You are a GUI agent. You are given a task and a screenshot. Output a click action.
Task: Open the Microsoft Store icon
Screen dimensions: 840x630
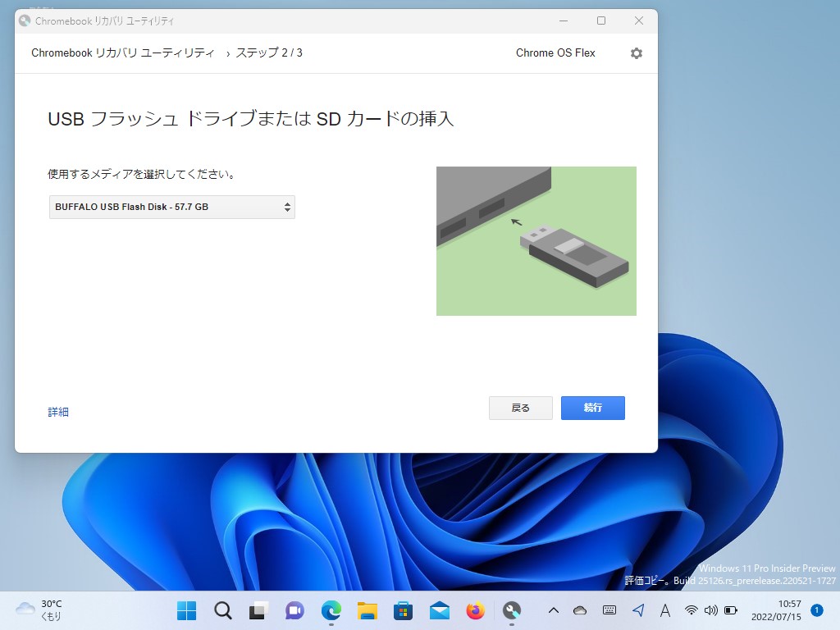pyautogui.click(x=402, y=610)
